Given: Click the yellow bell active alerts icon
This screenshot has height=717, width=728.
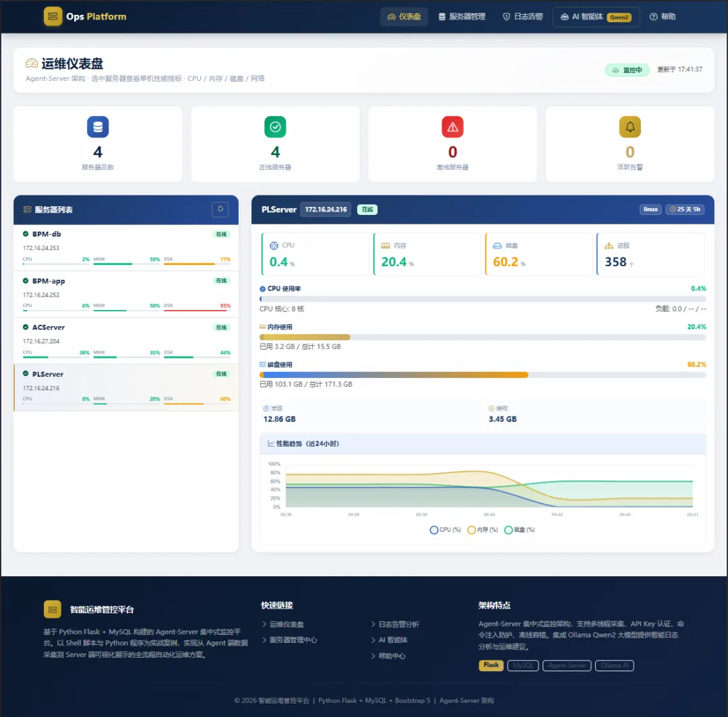Looking at the screenshot, I should point(630,127).
